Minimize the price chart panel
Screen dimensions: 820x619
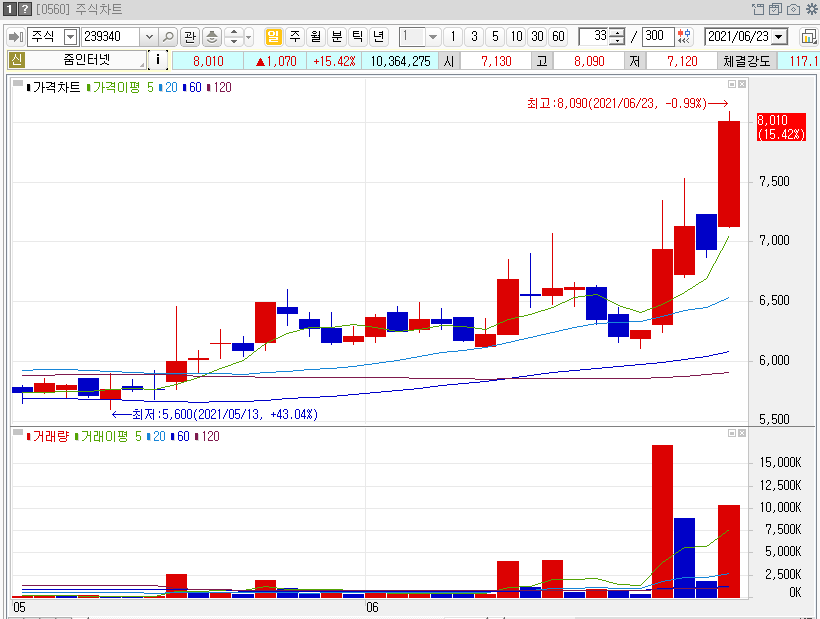[732, 84]
